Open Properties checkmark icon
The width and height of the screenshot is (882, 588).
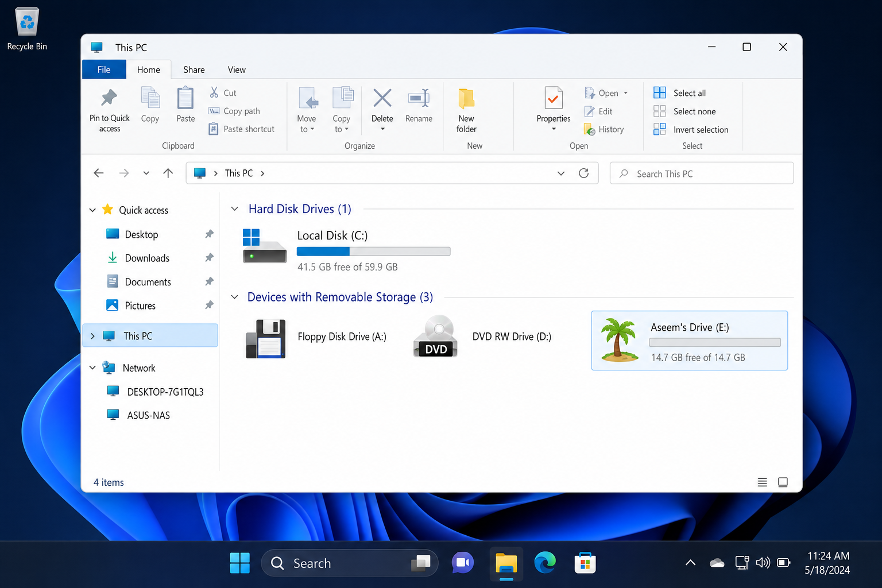(554, 98)
